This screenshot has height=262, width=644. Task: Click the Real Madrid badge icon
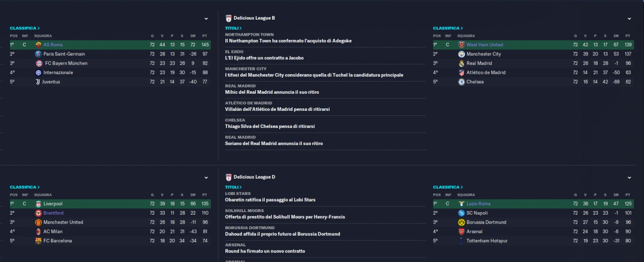[461, 63]
